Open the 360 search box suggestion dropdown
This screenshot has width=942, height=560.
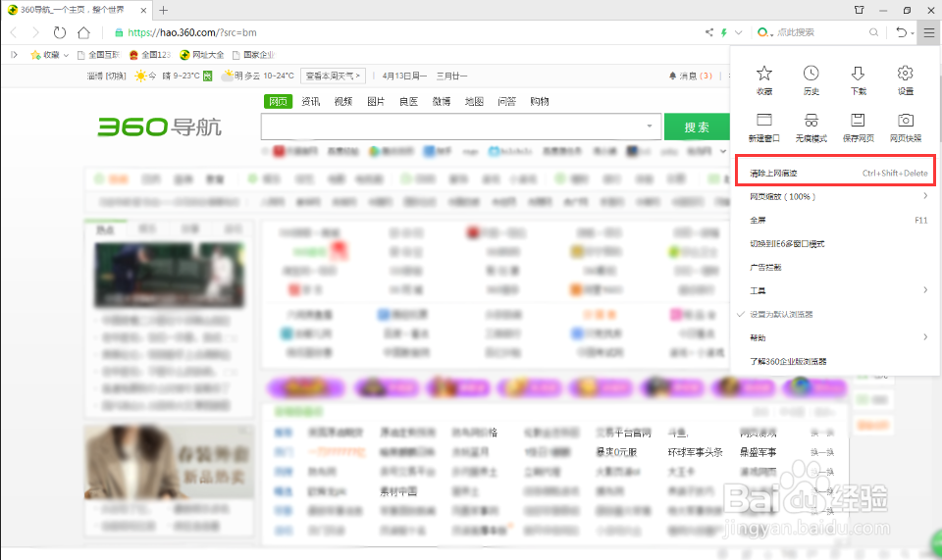[650, 127]
